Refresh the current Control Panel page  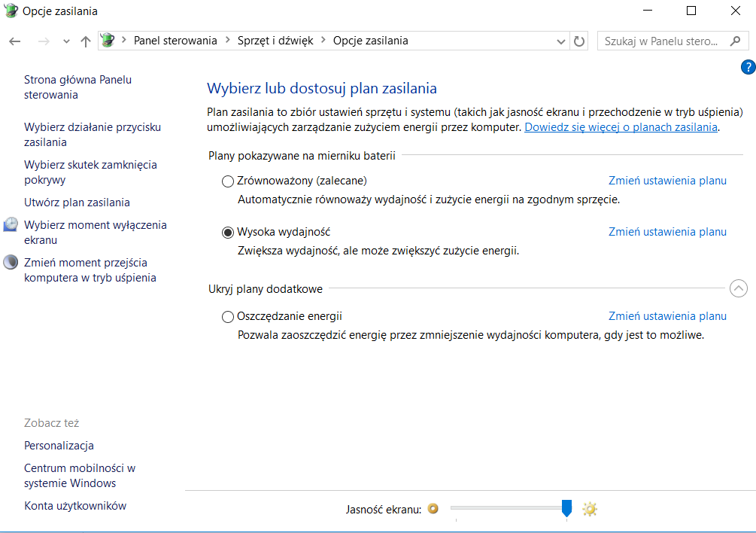[x=578, y=41]
